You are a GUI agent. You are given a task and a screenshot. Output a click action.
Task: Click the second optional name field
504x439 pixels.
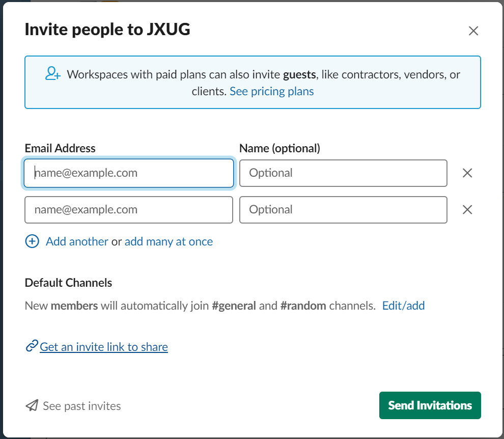343,210
